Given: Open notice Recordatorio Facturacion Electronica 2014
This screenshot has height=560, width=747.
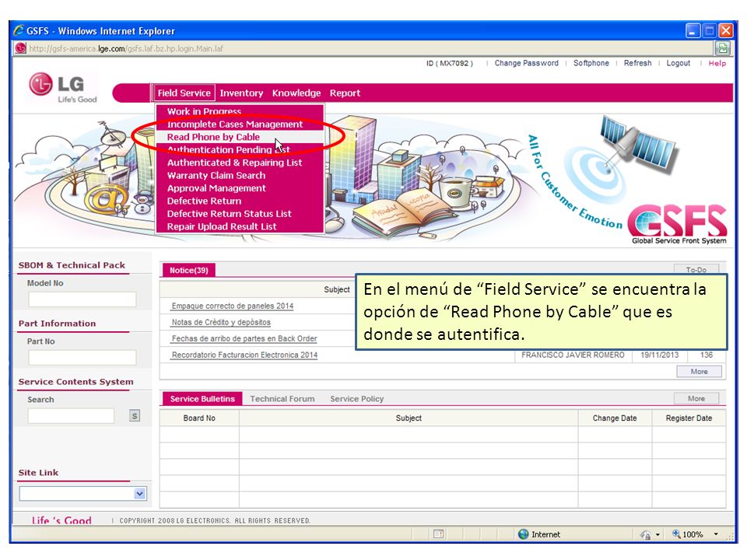Looking at the screenshot, I should [x=244, y=355].
